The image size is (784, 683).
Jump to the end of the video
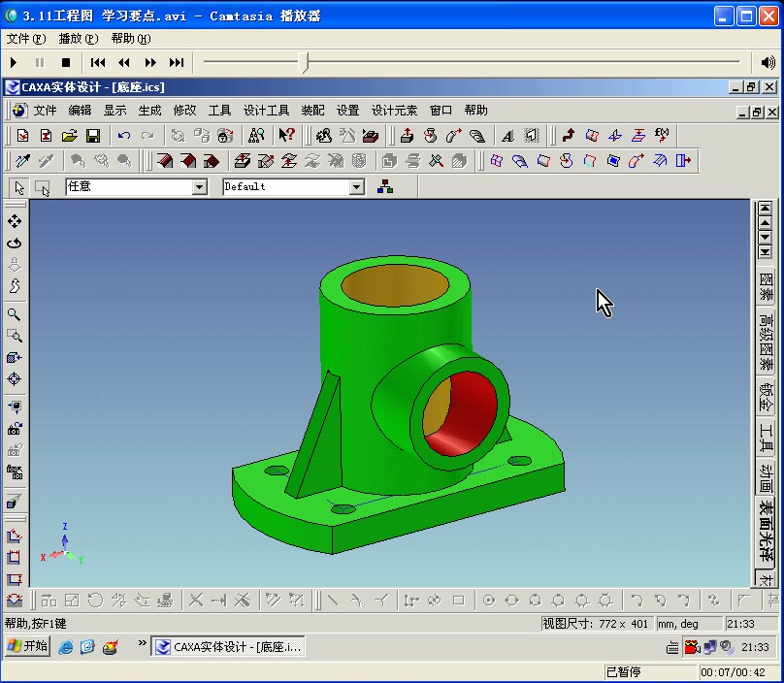[177, 62]
